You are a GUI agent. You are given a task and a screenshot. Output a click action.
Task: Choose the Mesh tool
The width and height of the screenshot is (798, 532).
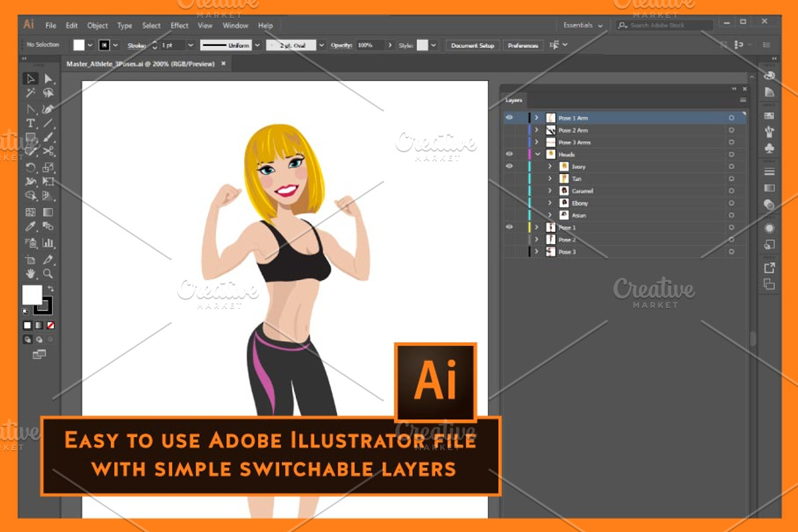(31, 212)
